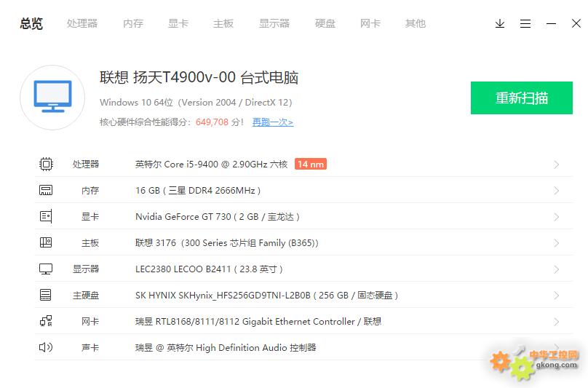The height and width of the screenshot is (388, 588).
Task: Click the title 联想 扬天T4900v-00 台式电脑
Action: (x=199, y=78)
